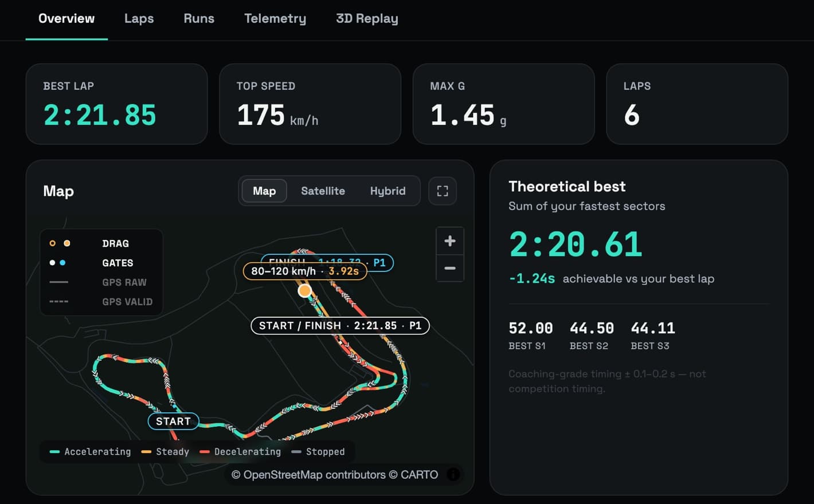Zoom in on the map
Image resolution: width=814 pixels, height=504 pixels.
click(x=450, y=241)
